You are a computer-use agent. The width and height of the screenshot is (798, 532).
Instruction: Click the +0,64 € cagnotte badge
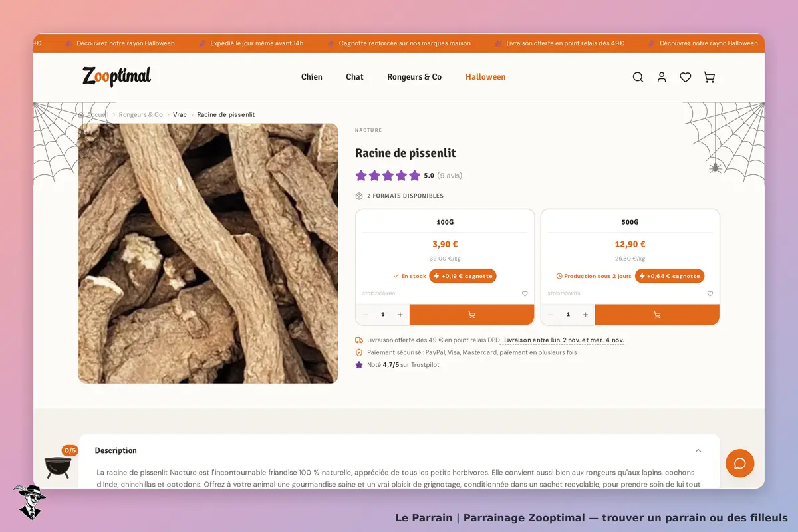coord(670,276)
